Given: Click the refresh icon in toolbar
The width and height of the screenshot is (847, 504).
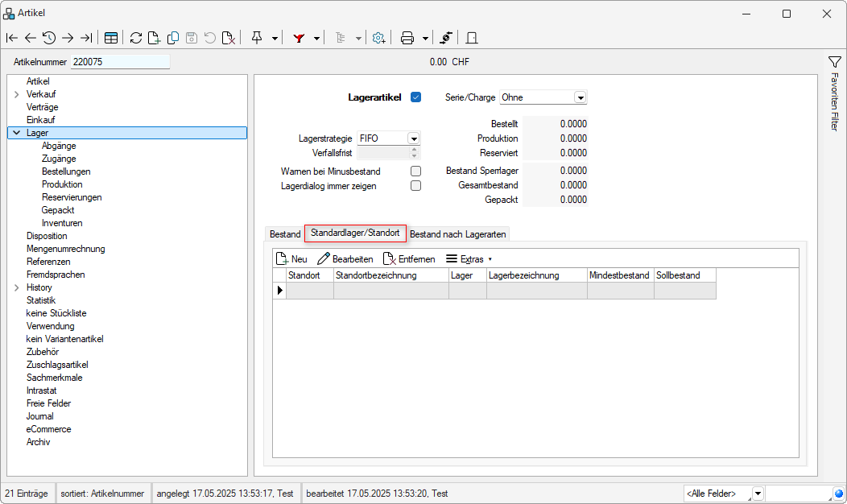Looking at the screenshot, I should [135, 38].
